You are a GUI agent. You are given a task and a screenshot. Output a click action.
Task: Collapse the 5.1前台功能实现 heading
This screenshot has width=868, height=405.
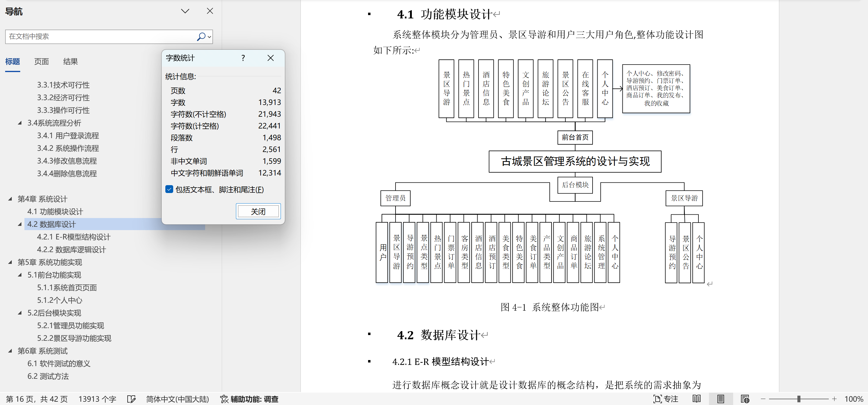coord(20,275)
